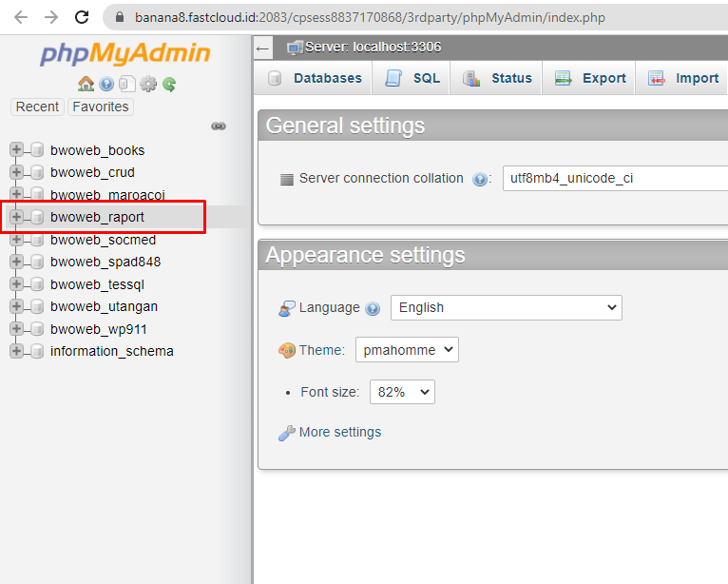The height and width of the screenshot is (584, 728).
Task: Expand the bwoweb_crud database tree
Action: (16, 172)
